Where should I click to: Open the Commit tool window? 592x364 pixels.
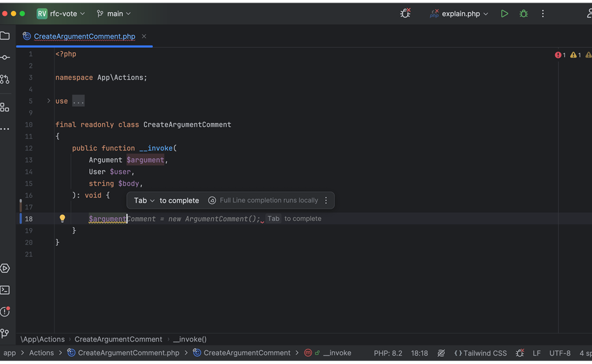tap(5, 58)
